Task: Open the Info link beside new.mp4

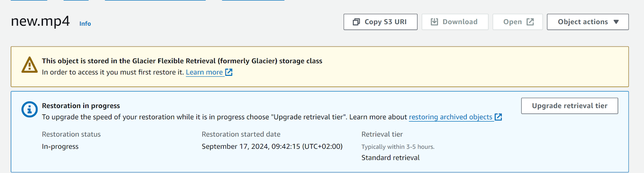Action: (x=85, y=24)
